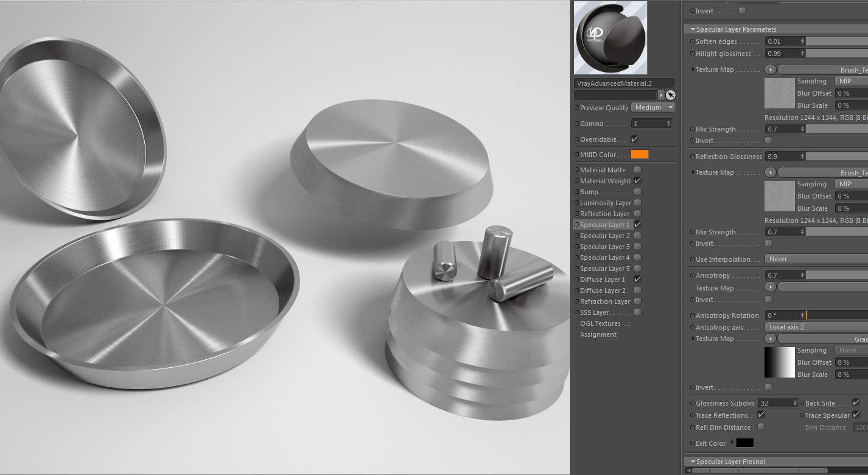
Task: Collapse the Specular Layer Parameters section
Action: [693, 29]
